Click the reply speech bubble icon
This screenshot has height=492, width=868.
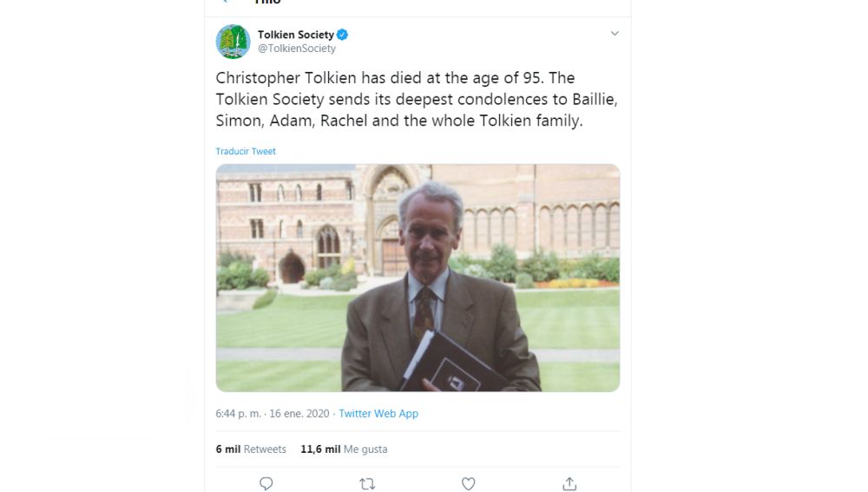coord(266,483)
